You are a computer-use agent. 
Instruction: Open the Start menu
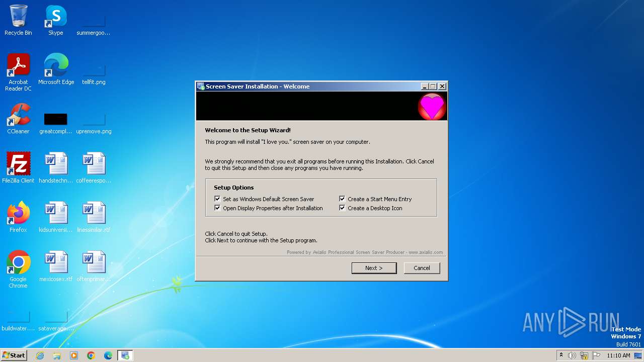(14, 355)
